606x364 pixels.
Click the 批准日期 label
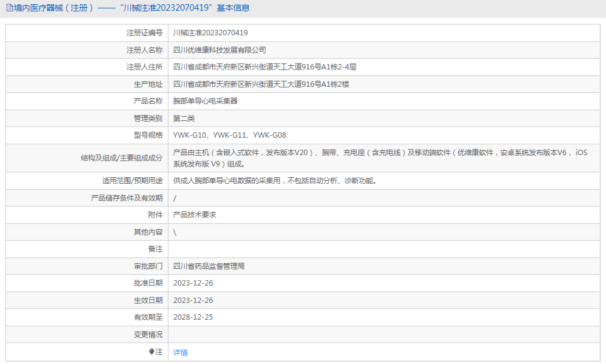point(148,283)
